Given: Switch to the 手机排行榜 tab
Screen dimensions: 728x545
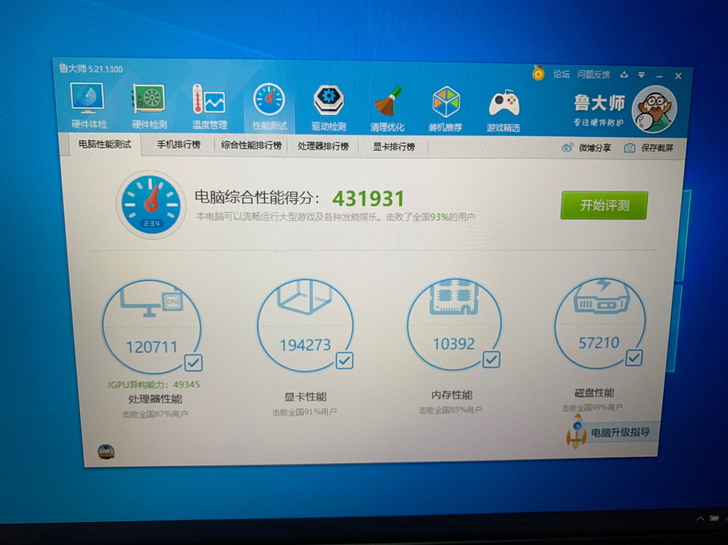Looking at the screenshot, I should tap(178, 145).
